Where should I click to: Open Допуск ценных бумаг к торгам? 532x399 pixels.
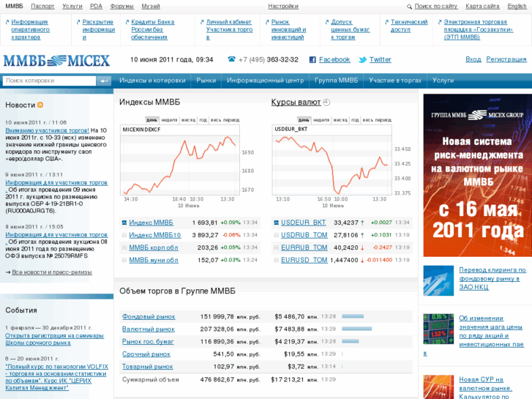point(350,29)
